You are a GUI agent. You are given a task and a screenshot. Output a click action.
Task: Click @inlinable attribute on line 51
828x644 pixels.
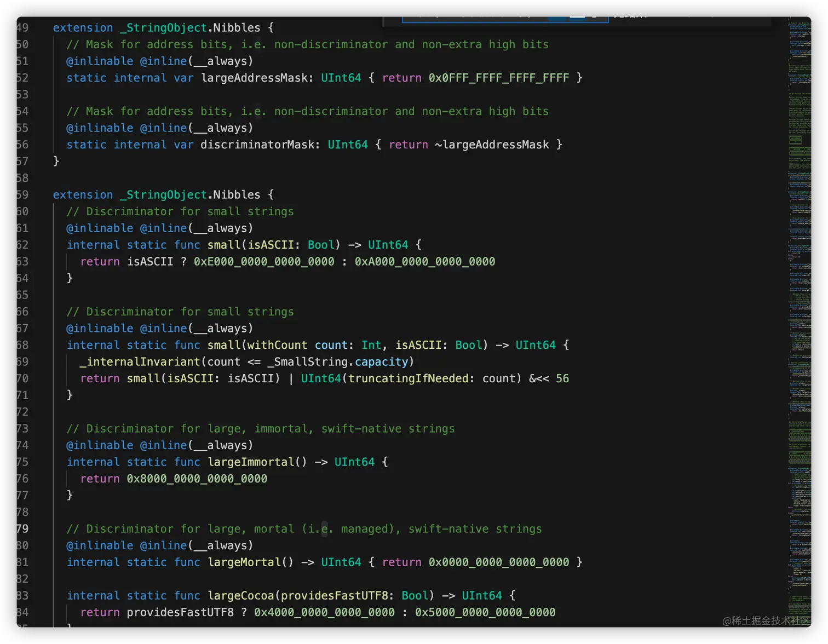pyautogui.click(x=100, y=61)
